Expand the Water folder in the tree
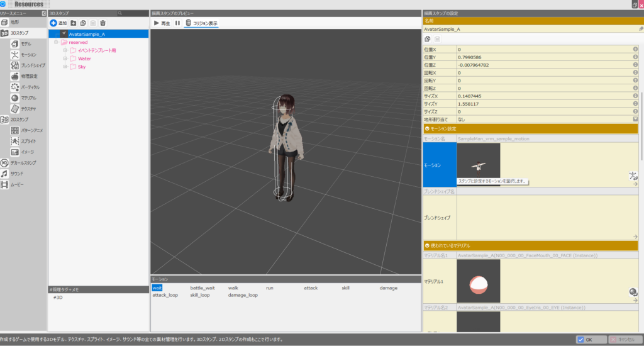 65,59
